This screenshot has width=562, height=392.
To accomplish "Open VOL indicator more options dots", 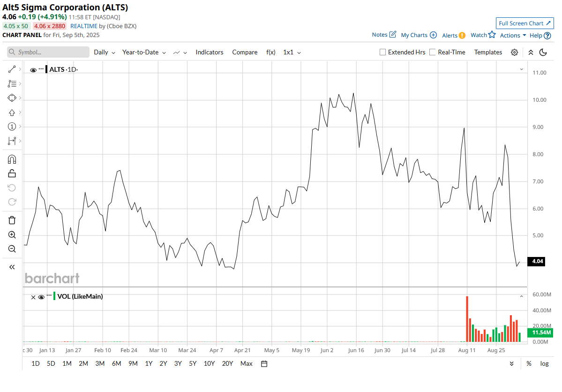I will 49,295.
